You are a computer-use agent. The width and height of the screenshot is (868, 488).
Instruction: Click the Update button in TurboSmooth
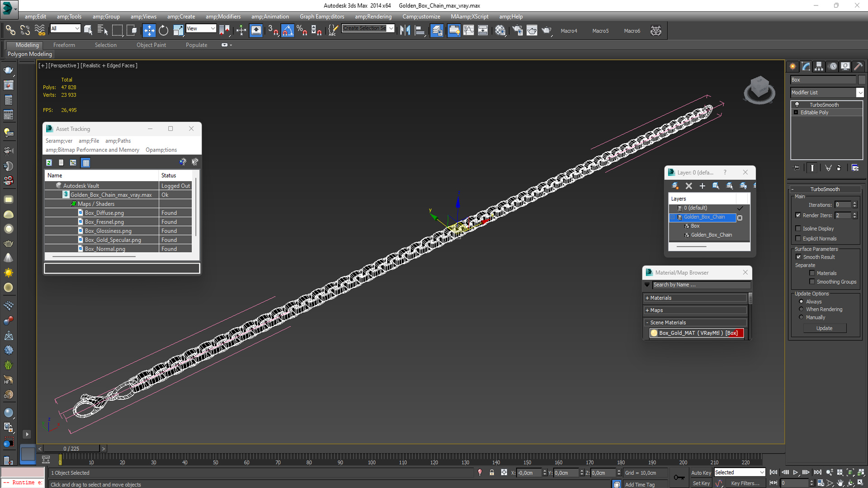pyautogui.click(x=824, y=328)
